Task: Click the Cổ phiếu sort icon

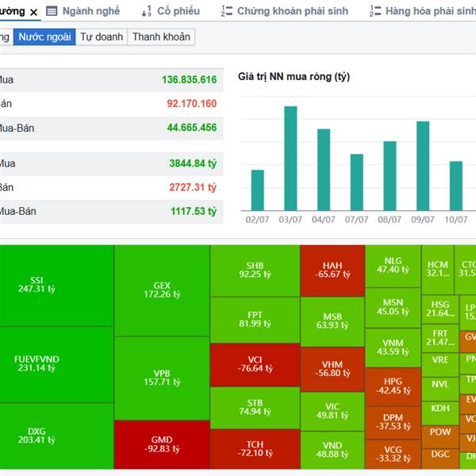Action: tap(146, 12)
